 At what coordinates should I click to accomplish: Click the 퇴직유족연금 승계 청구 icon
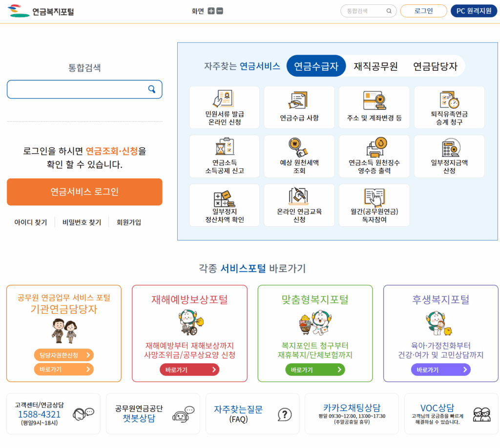click(449, 107)
